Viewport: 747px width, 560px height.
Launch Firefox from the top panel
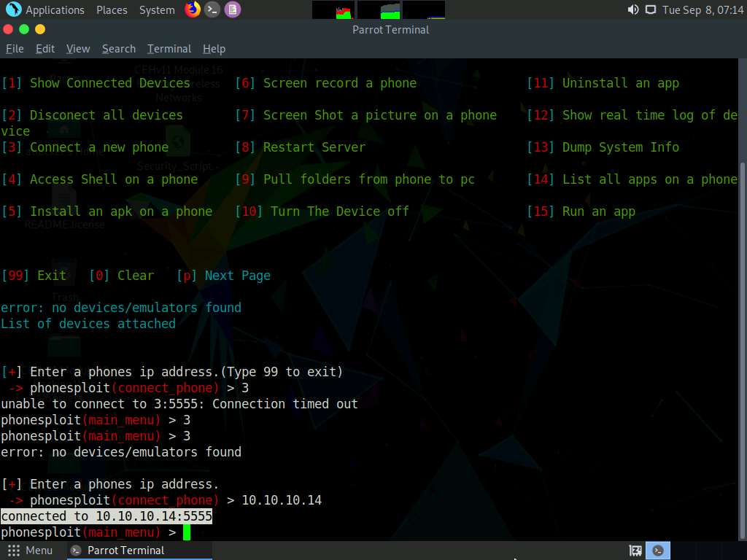[192, 9]
